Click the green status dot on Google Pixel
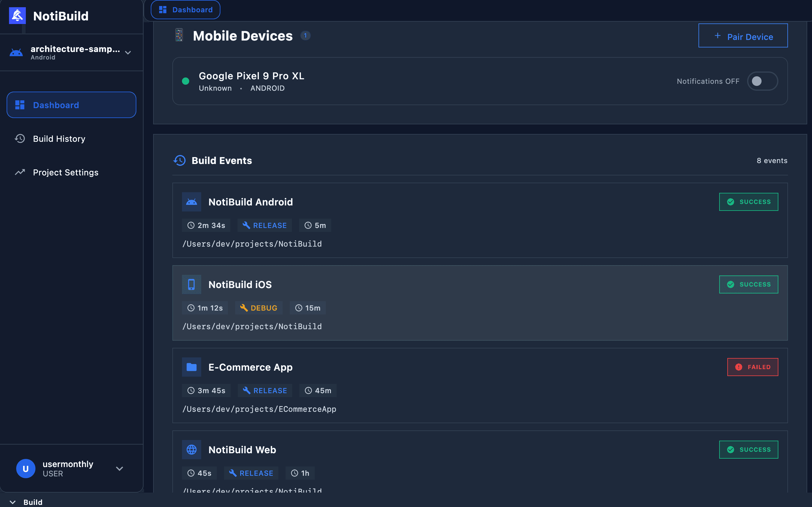Screen dimensions: 812x507 186,81
